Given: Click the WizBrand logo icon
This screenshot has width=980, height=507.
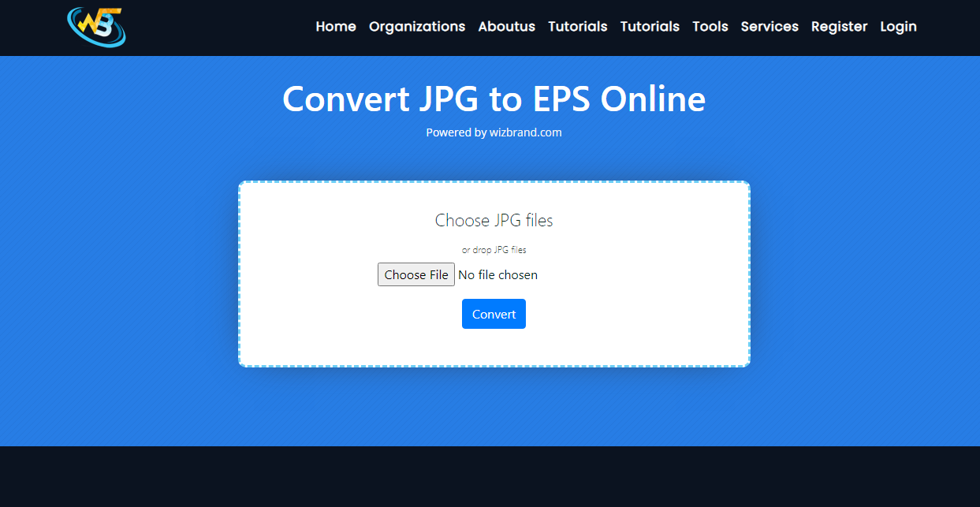Looking at the screenshot, I should click(96, 26).
